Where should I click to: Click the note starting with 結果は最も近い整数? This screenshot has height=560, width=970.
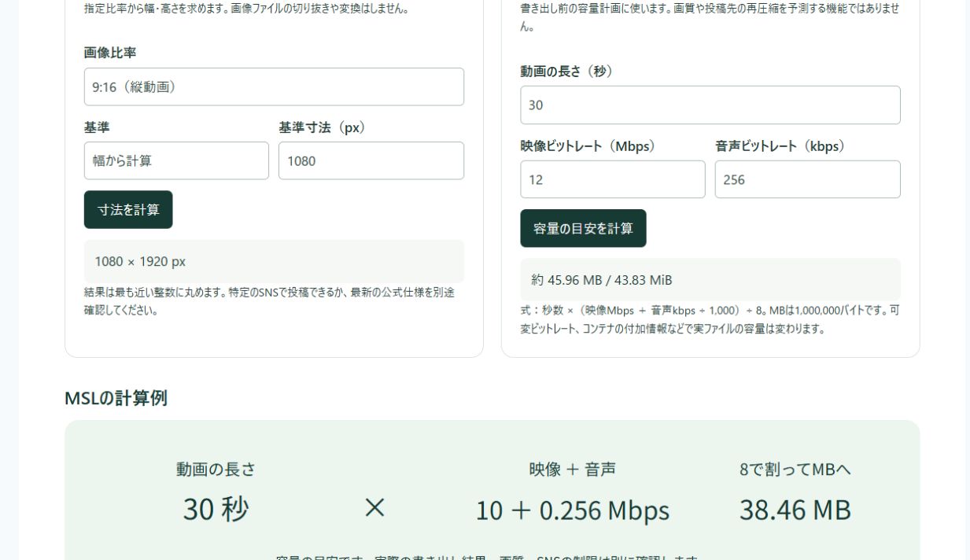[270, 301]
